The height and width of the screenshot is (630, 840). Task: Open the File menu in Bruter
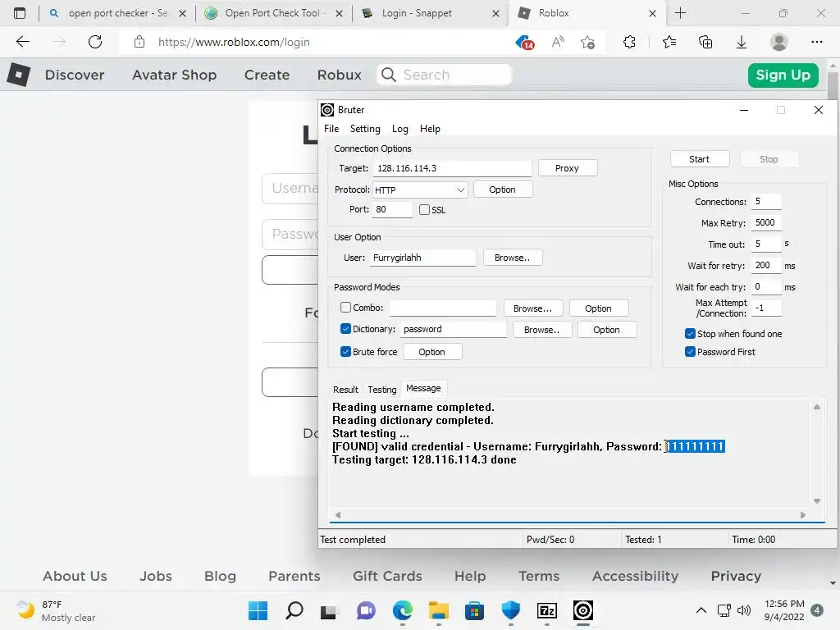[x=331, y=129]
